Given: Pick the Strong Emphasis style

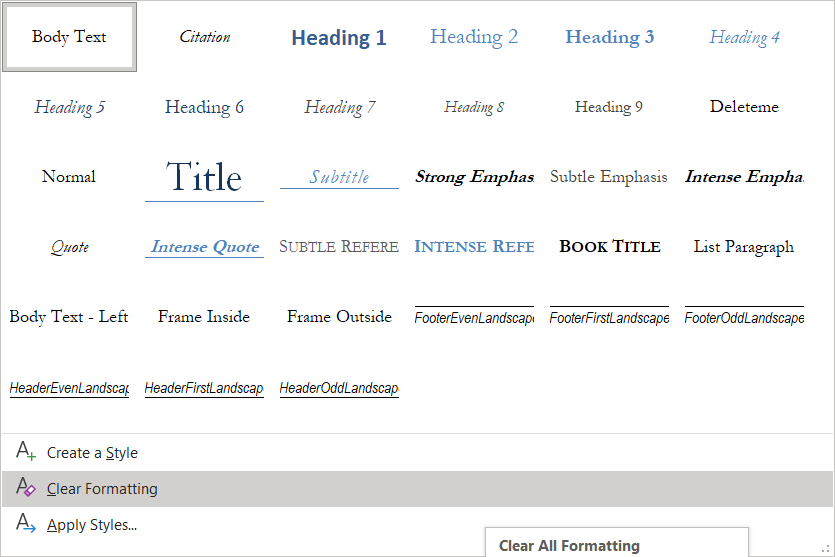Looking at the screenshot, I should (x=474, y=176).
